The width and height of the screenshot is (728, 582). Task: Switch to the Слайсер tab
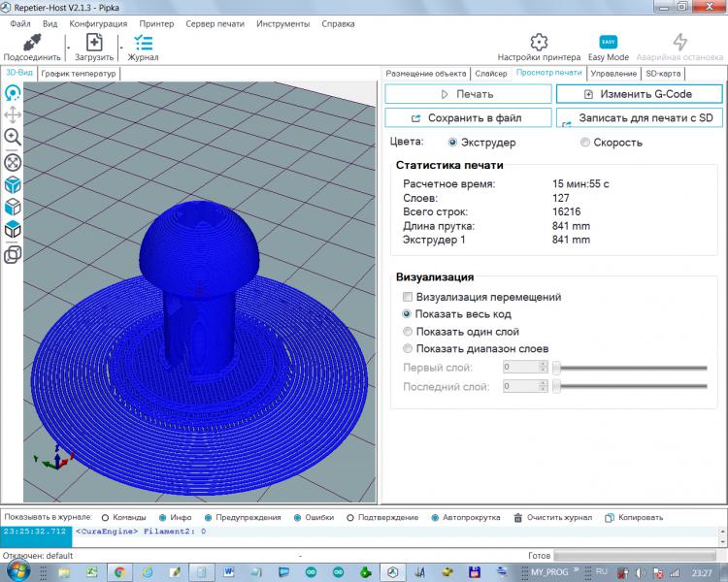point(490,74)
